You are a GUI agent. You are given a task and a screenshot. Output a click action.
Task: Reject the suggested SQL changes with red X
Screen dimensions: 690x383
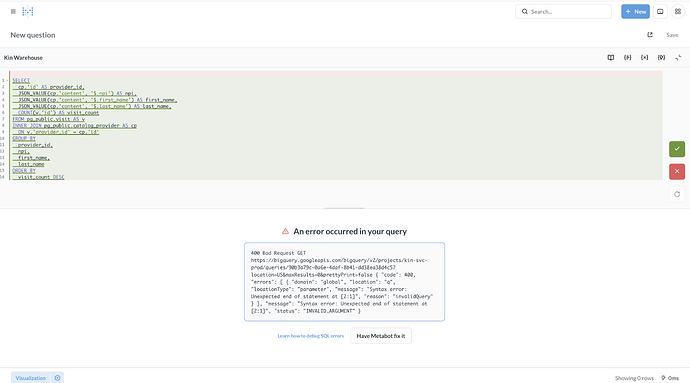tap(677, 171)
